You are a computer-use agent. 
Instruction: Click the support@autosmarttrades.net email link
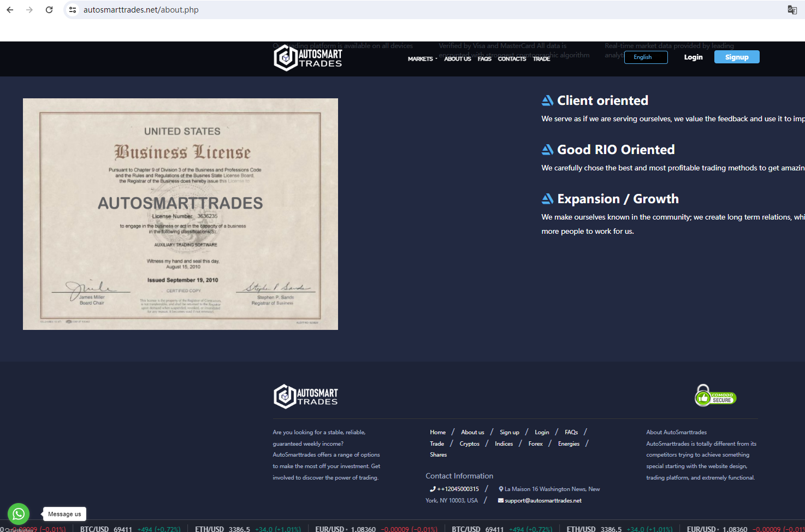(543, 500)
